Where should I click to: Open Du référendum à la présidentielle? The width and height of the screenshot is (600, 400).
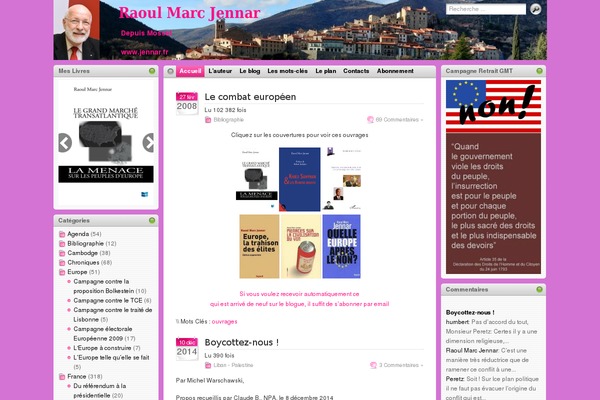pos(99,391)
